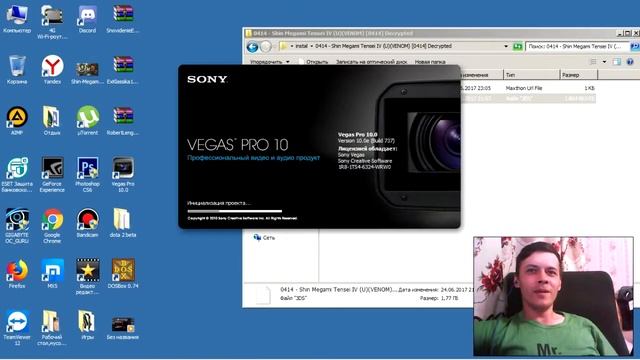The width and height of the screenshot is (640, 360).
Task: Launch the DOSBox 0.74 shortcut
Action: click(123, 274)
